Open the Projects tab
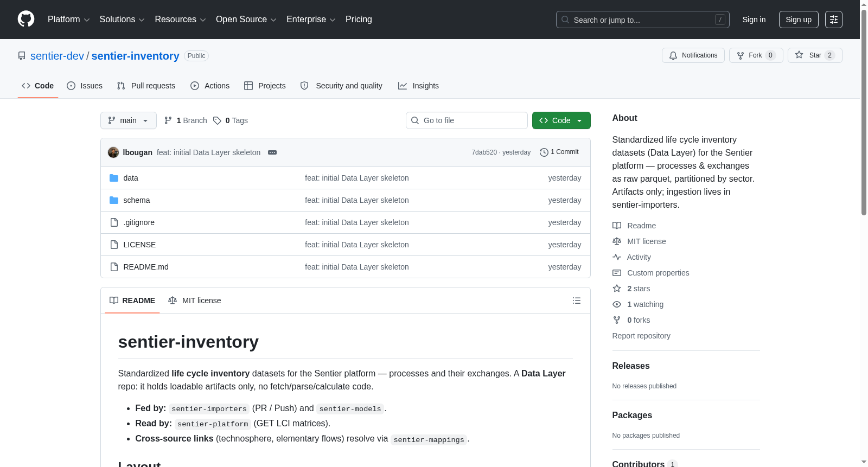The image size is (868, 467). point(265,86)
